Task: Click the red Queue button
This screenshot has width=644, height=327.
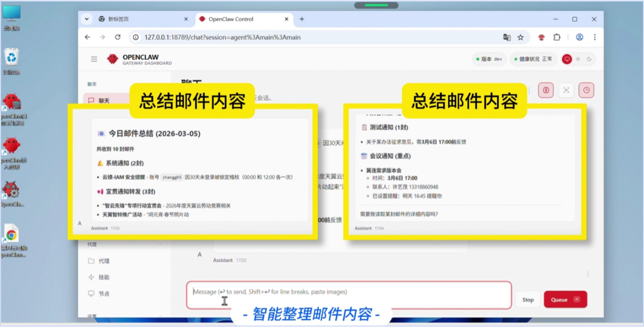Action: click(565, 300)
